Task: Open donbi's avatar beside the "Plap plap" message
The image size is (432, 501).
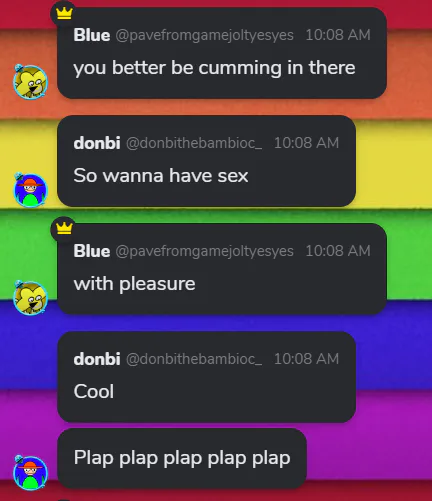Action: click(x=30, y=472)
